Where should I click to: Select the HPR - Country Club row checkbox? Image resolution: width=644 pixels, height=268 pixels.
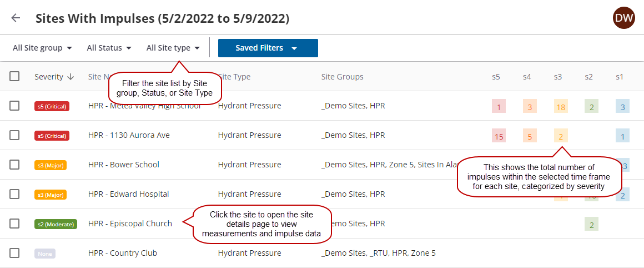tap(14, 253)
